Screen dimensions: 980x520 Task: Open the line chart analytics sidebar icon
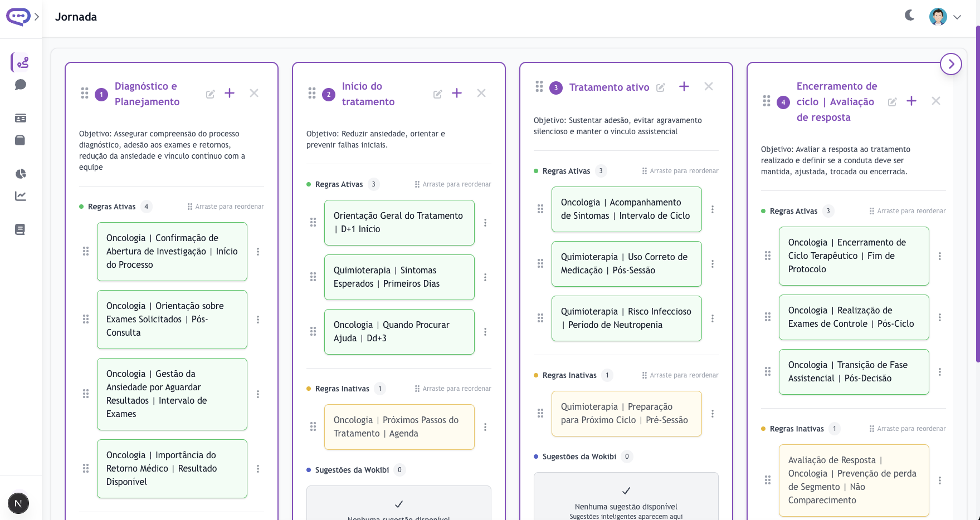pyautogui.click(x=21, y=196)
